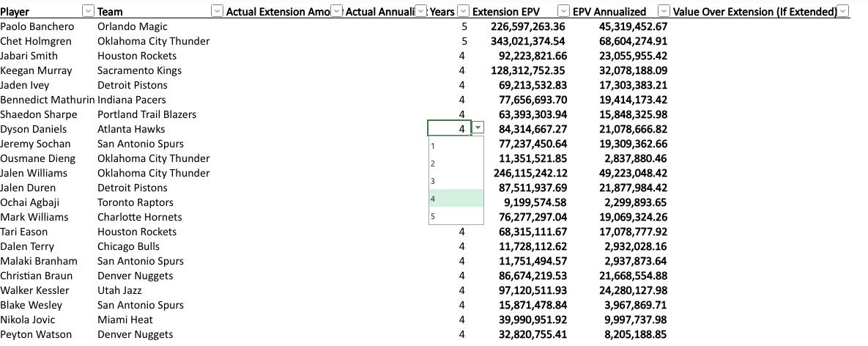The height and width of the screenshot is (346, 868).
Task: Open the Actual Extension Amount filter dropdown
Action: pyautogui.click(x=336, y=11)
